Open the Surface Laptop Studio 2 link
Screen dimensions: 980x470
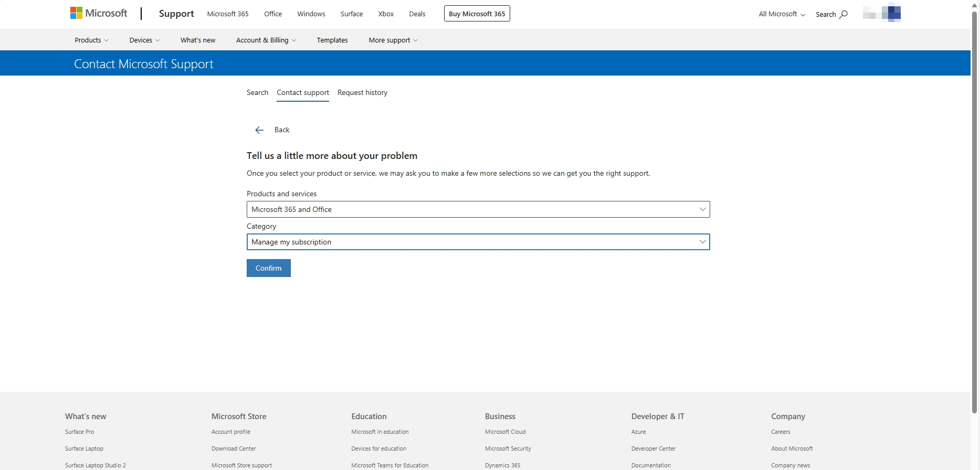pyautogui.click(x=96, y=465)
